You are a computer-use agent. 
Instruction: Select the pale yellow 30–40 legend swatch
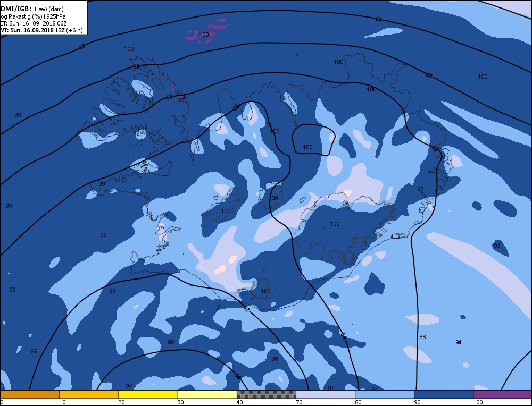click(x=207, y=394)
